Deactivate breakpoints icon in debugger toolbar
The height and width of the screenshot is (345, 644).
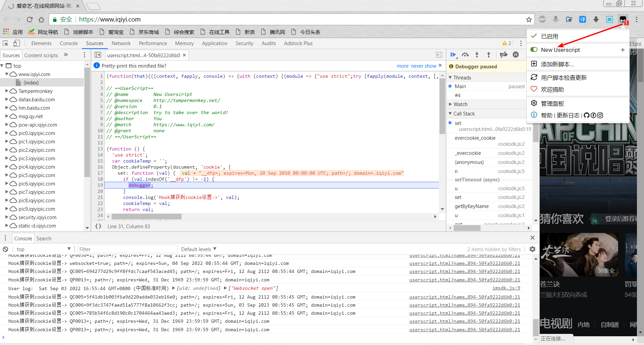[503, 55]
